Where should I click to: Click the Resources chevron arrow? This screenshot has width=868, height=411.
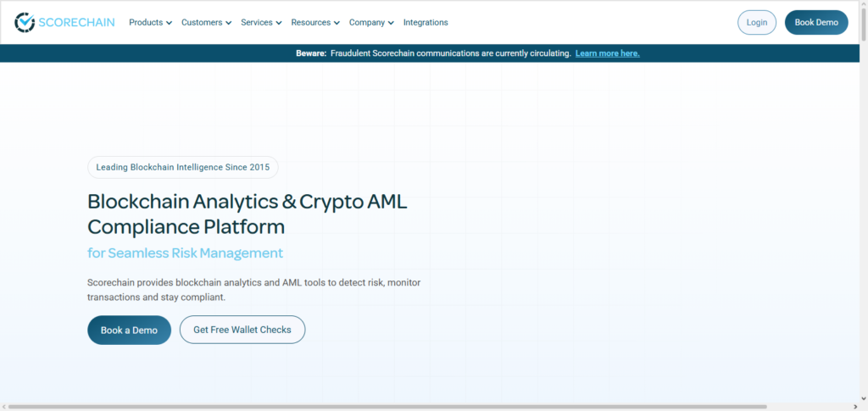[x=337, y=23]
